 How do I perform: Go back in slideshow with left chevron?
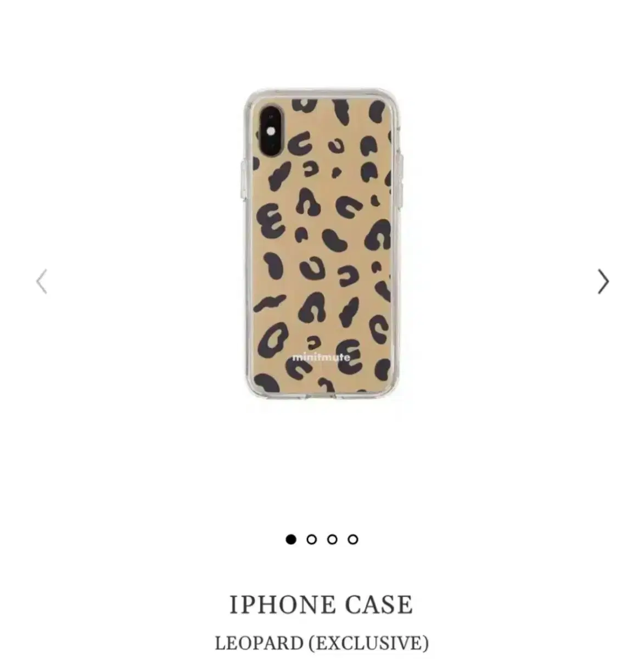coord(42,282)
